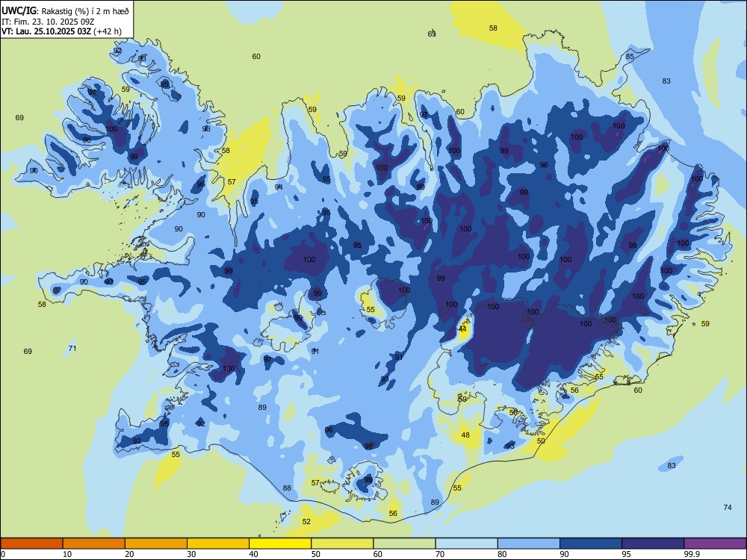Image resolution: width=747 pixels, height=560 pixels.
Task: Click the 70-80 pale blue legend swatch
Action: coord(466,544)
